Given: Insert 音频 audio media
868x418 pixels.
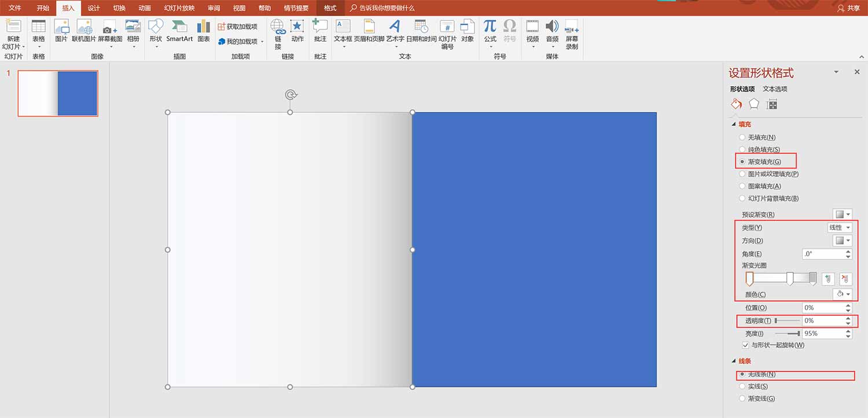Looking at the screenshot, I should [552, 26].
